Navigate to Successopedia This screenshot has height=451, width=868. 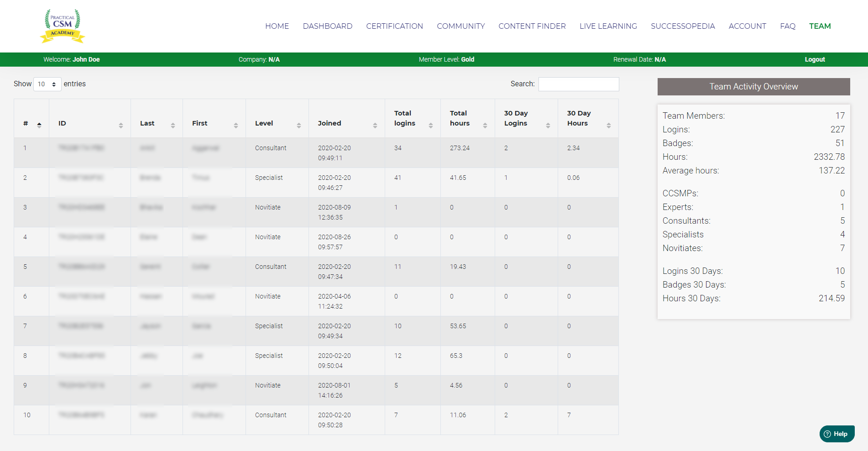[682, 26]
